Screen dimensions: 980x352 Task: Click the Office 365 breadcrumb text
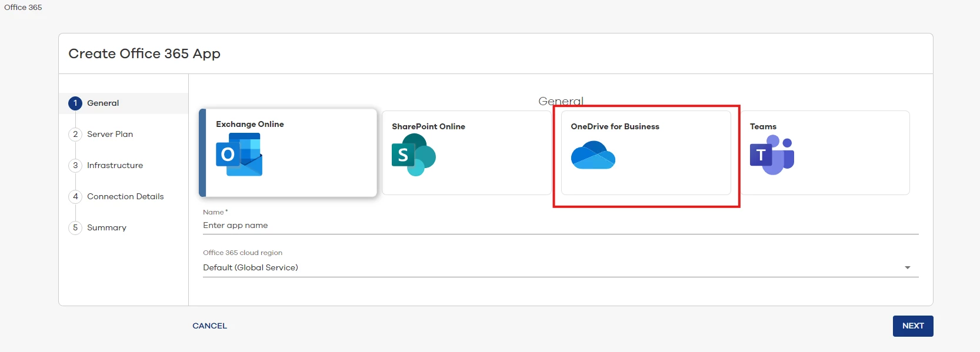coord(23,7)
